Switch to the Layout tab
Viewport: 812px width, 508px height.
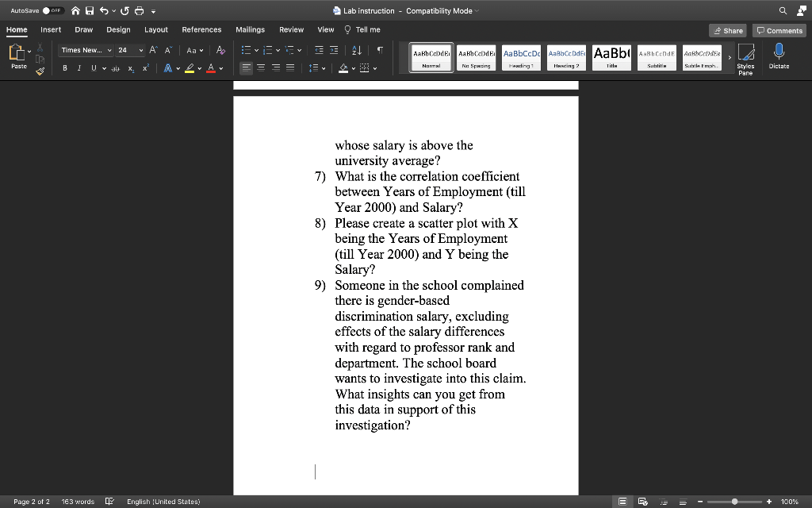point(156,29)
